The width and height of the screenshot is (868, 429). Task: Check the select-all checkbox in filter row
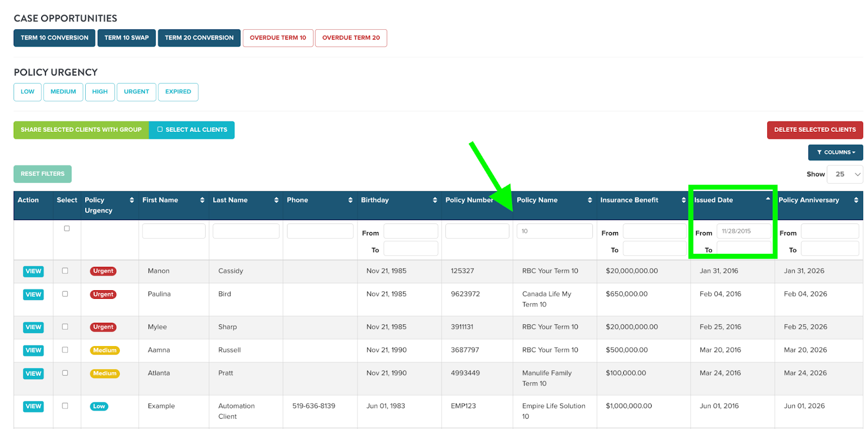67,228
